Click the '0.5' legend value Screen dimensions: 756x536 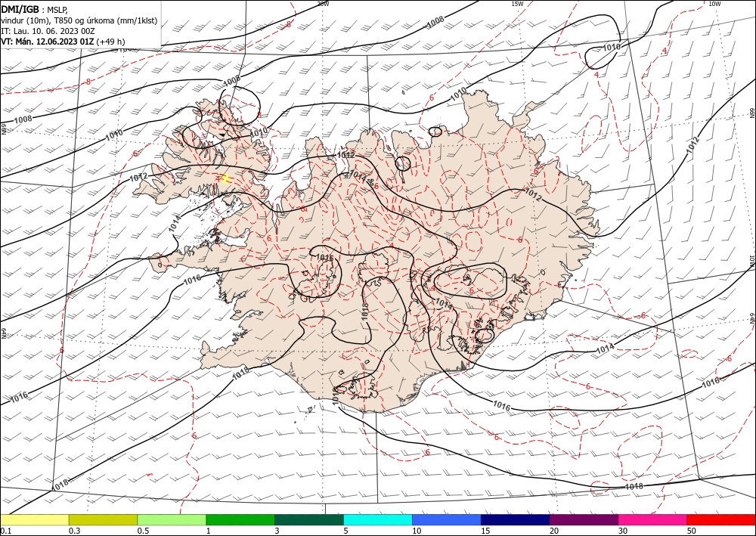[x=143, y=531]
